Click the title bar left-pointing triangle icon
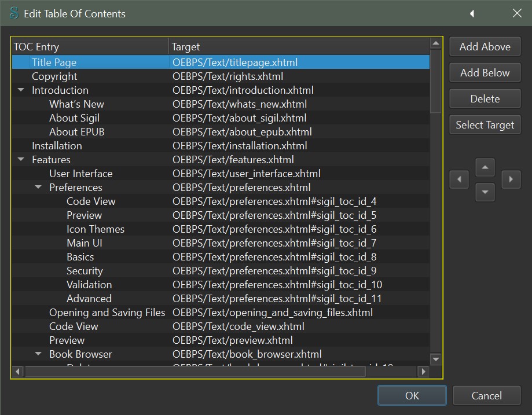Screen dimensions: 532x415 pyautogui.click(x=472, y=13)
